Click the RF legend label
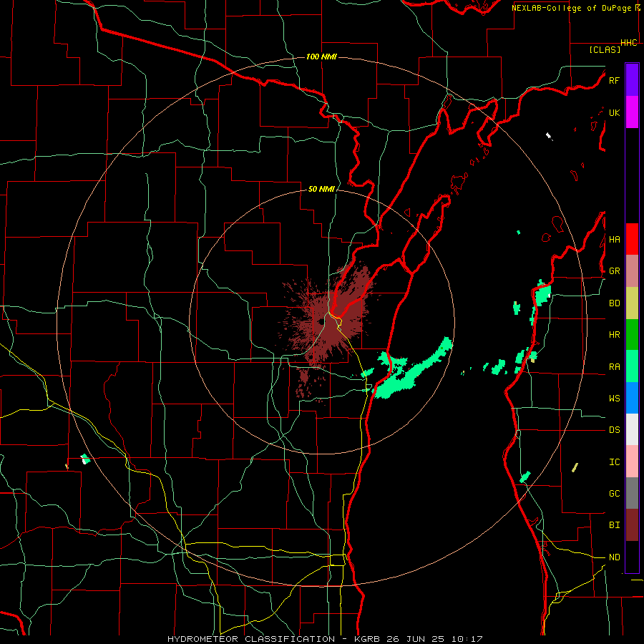Image resolution: width=644 pixels, height=644 pixels. pos(614,80)
